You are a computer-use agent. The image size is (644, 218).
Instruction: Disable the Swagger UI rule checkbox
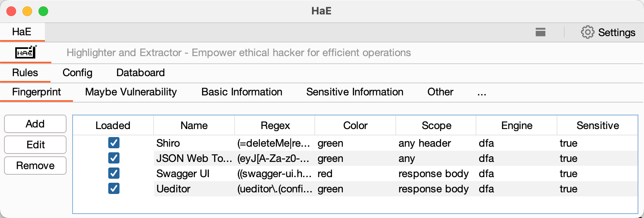[x=114, y=174]
